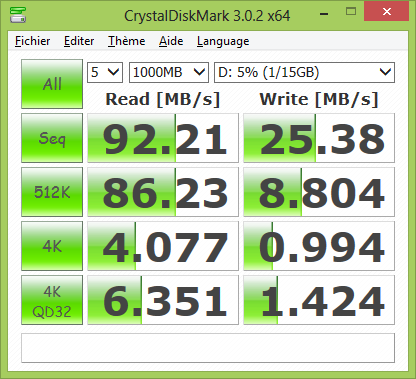This screenshot has height=379, width=416.
Task: Start the 512K benchmark
Action: [52, 192]
